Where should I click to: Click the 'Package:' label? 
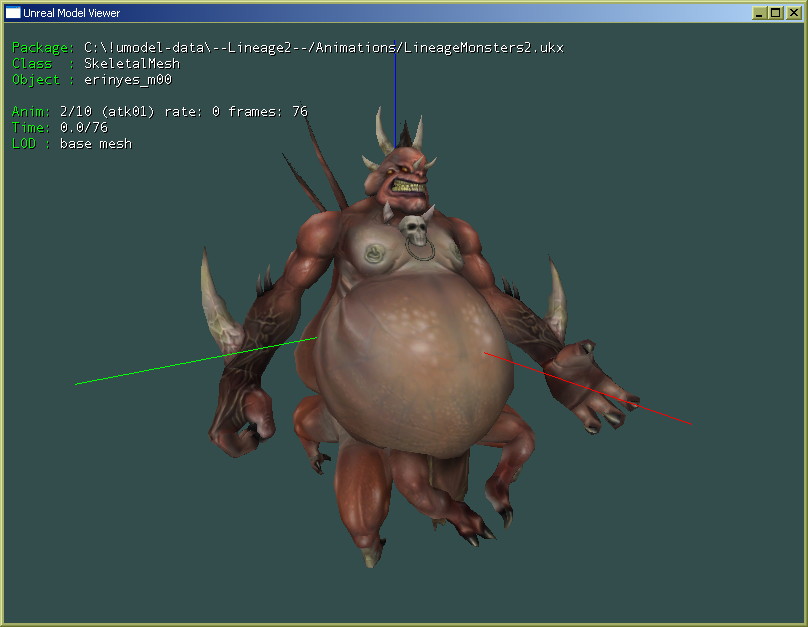(x=43, y=48)
